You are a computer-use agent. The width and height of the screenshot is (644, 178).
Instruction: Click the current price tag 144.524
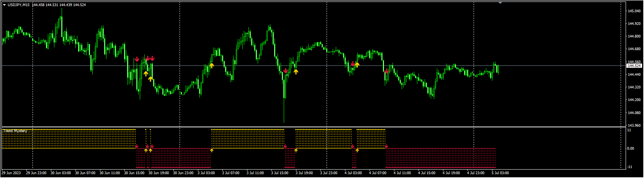(x=634, y=66)
